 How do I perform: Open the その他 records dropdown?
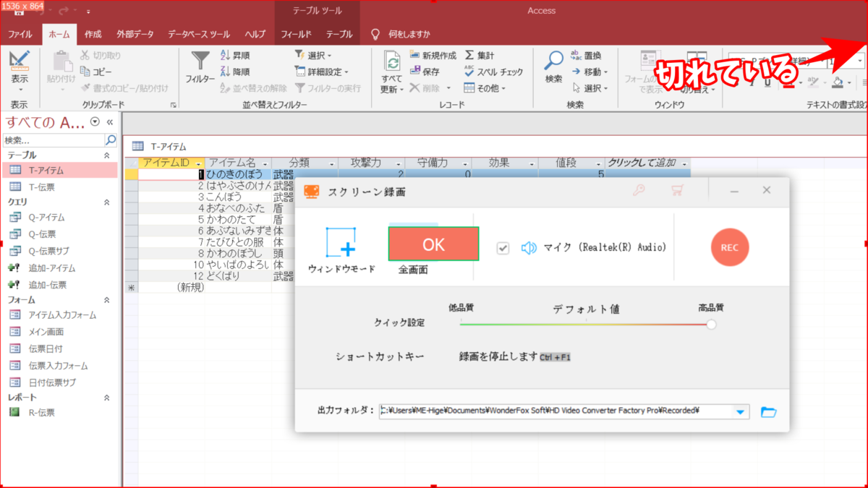click(x=485, y=88)
